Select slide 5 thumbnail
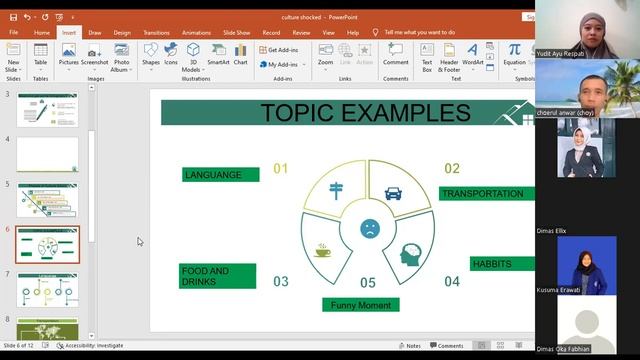640x360 pixels. [x=47, y=200]
